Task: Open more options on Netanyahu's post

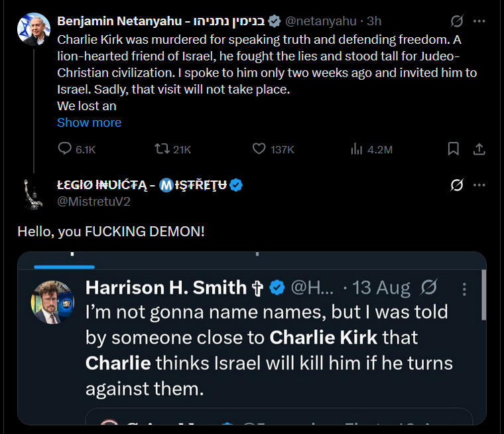Action: pos(479,21)
